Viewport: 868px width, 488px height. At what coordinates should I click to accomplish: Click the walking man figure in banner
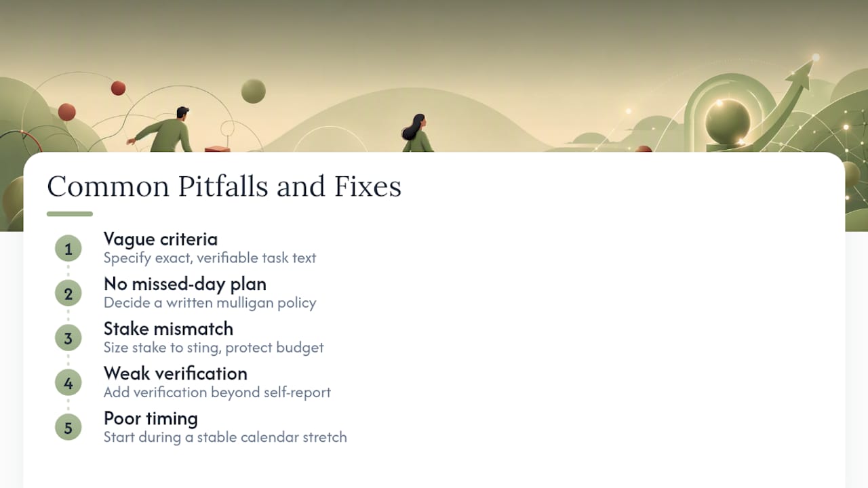click(x=163, y=129)
